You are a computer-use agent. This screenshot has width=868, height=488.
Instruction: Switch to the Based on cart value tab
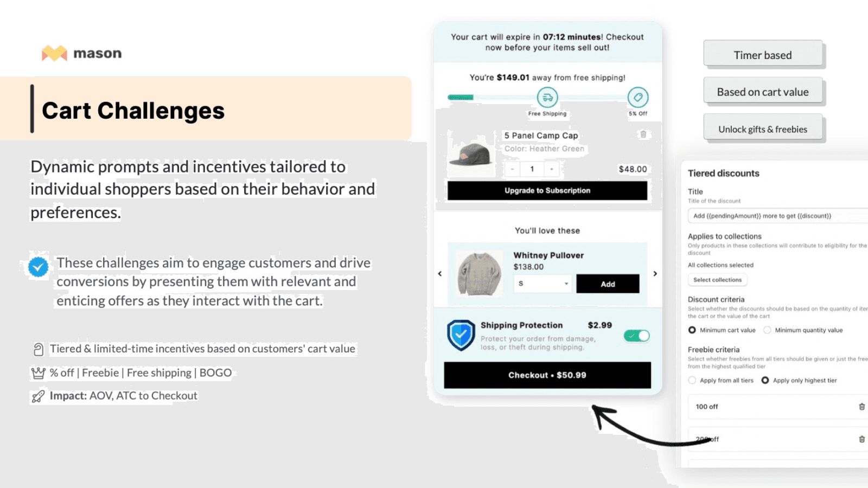[x=762, y=92]
